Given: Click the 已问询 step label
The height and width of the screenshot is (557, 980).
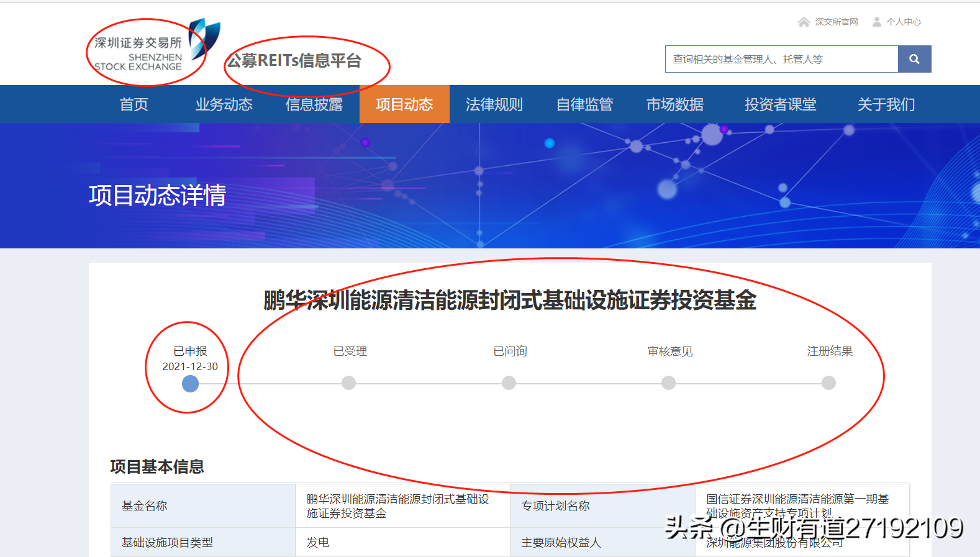Looking at the screenshot, I should pyautogui.click(x=510, y=351).
